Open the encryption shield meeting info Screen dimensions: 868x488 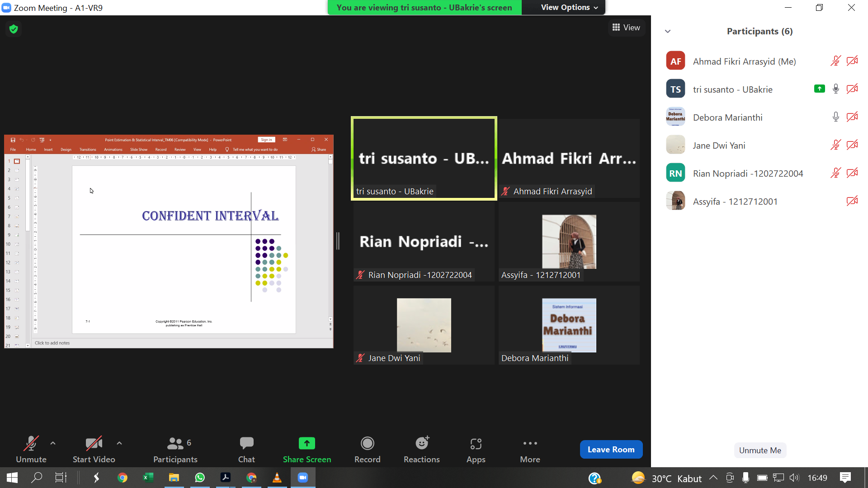click(x=14, y=29)
